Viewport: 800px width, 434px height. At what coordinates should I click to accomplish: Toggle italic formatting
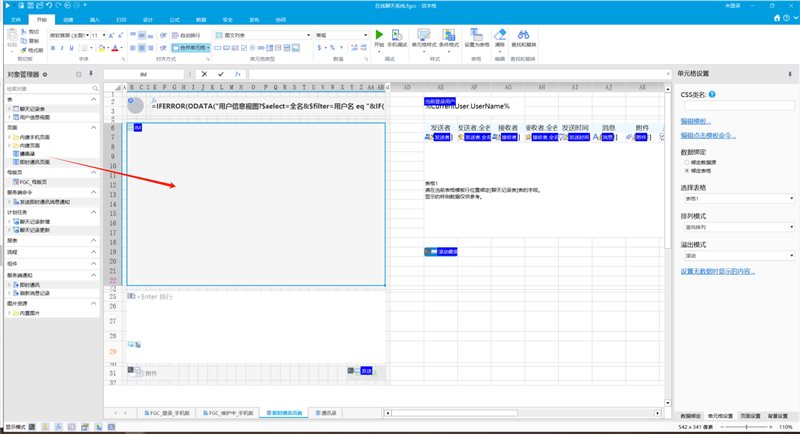pyautogui.click(x=62, y=48)
